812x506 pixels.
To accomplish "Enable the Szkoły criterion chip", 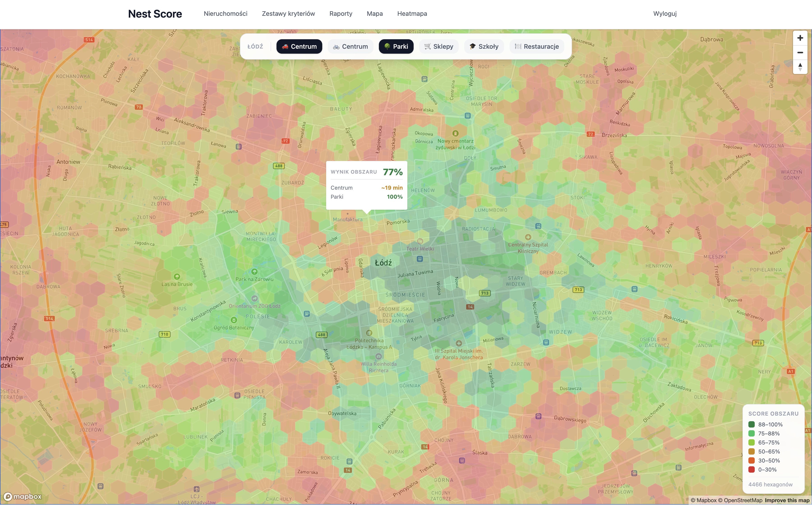I will pyautogui.click(x=484, y=46).
